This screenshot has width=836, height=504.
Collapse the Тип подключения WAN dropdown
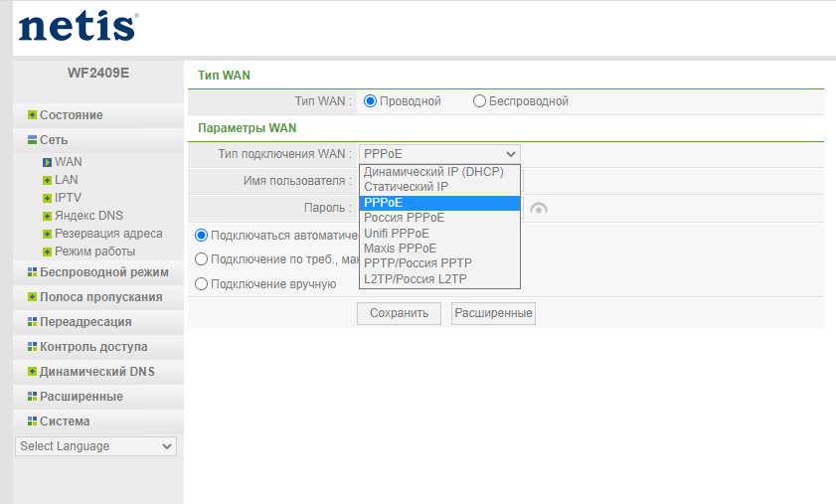438,154
